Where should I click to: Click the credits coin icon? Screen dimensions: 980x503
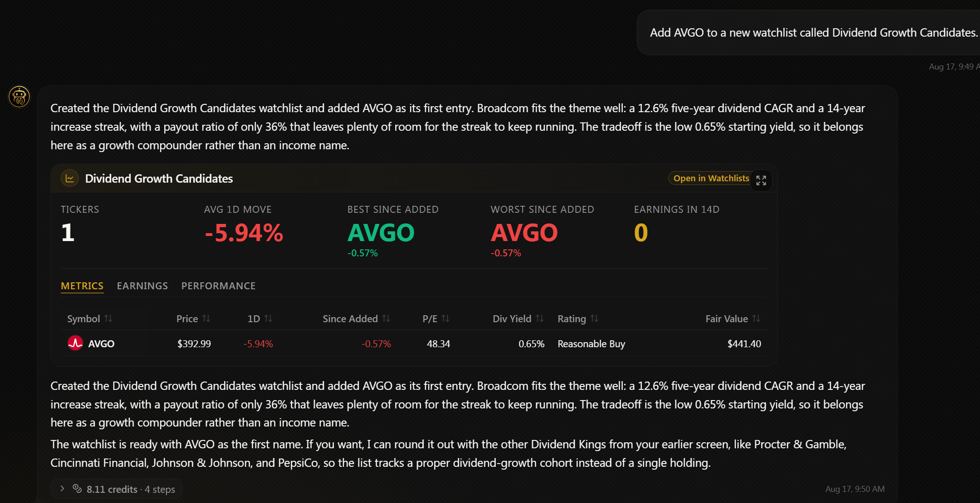pos(77,489)
